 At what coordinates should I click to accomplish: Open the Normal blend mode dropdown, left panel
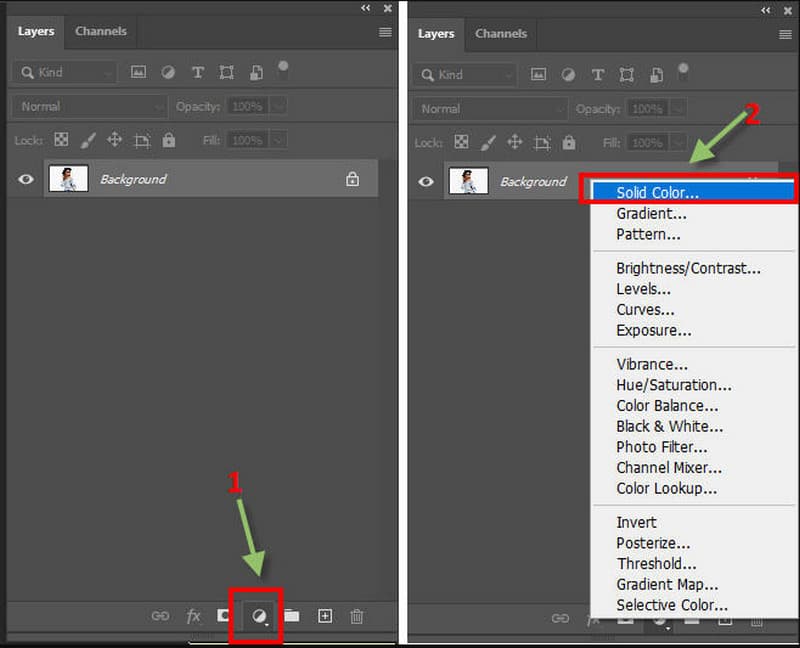[x=90, y=106]
